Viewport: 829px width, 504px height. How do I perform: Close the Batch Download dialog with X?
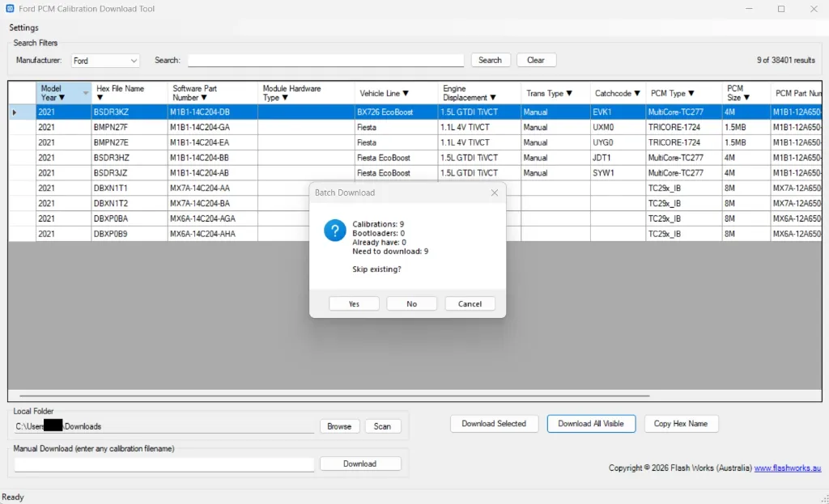point(494,193)
